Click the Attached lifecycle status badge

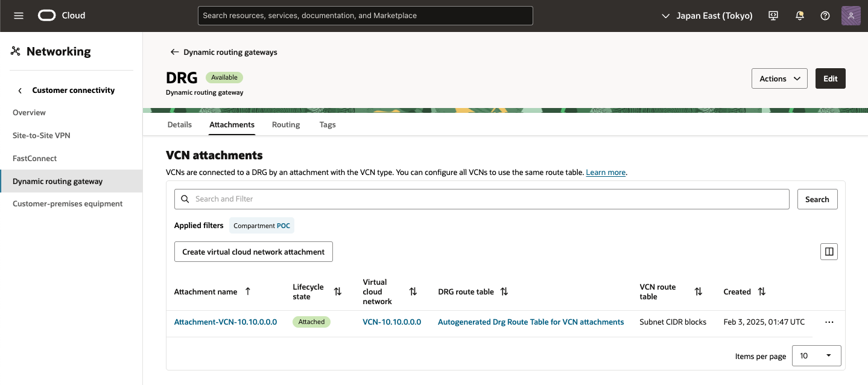point(312,322)
